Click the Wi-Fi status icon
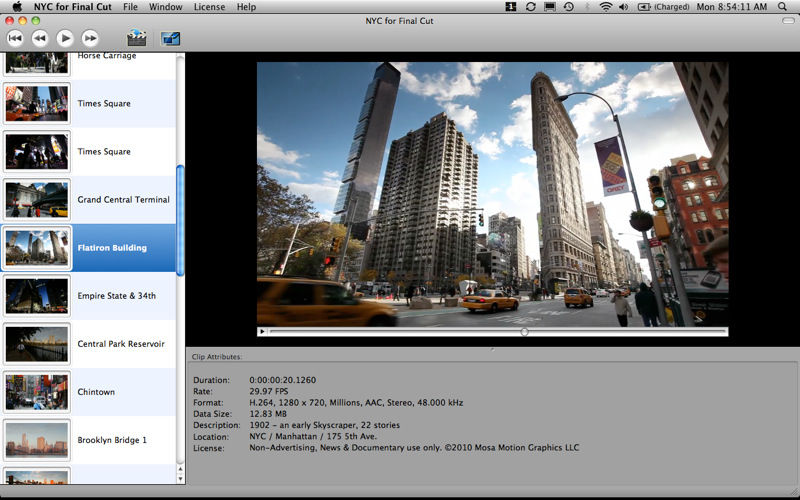Viewport: 800px width, 500px height. (x=606, y=7)
